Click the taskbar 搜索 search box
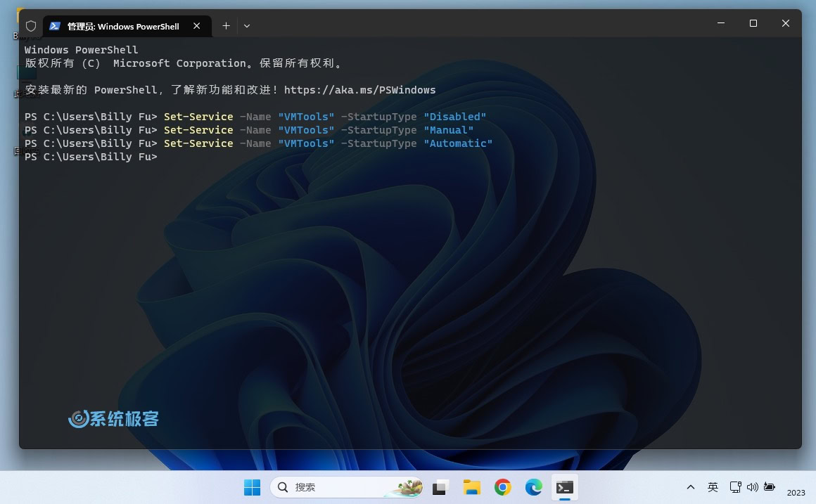Screen dimensions: 816x504 click(347, 487)
